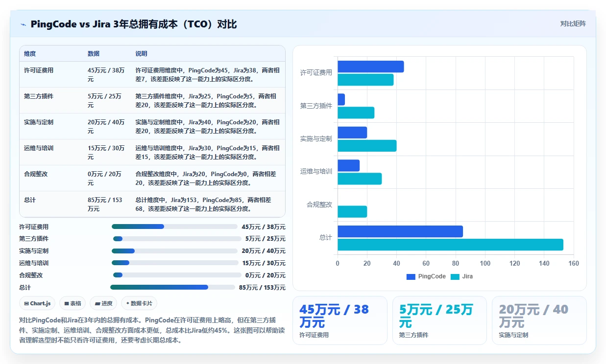The height and width of the screenshot is (364, 606).
Task: Click the logo icon beside the PingCode vs Jira title
Action: click(23, 24)
